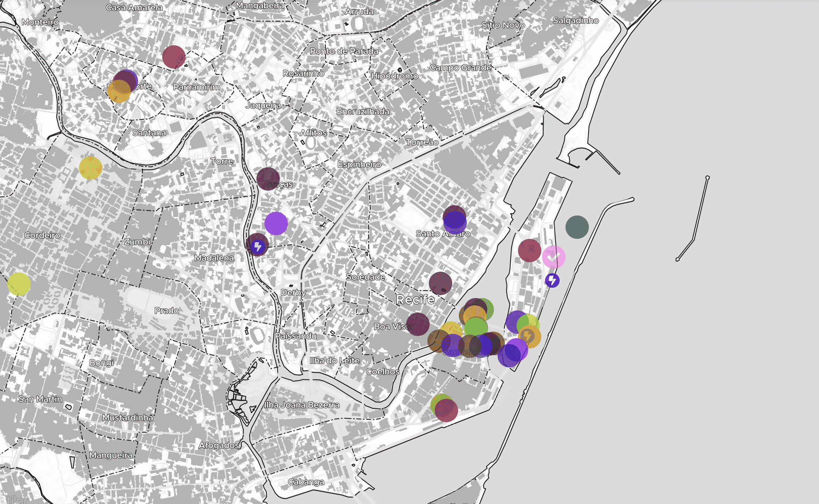Click the plum marker right of Soledade
Image resolution: width=819 pixels, height=504 pixels.
440,283
